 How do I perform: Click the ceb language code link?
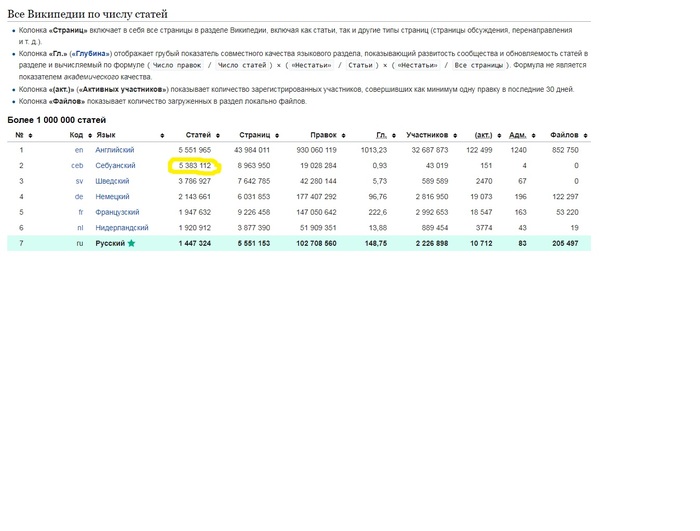[76, 165]
